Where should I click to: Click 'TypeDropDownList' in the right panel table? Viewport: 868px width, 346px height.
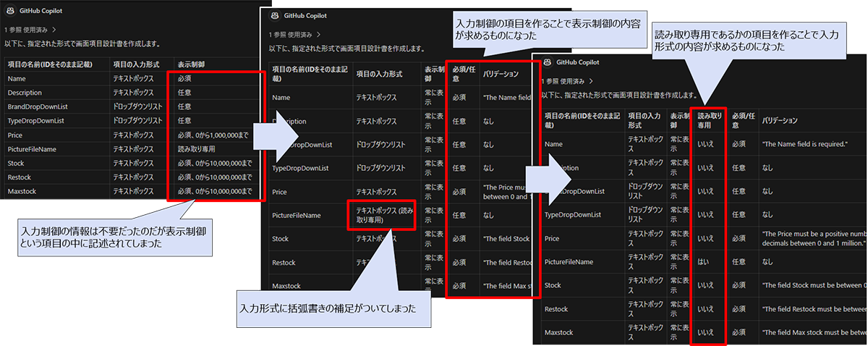coord(572,215)
